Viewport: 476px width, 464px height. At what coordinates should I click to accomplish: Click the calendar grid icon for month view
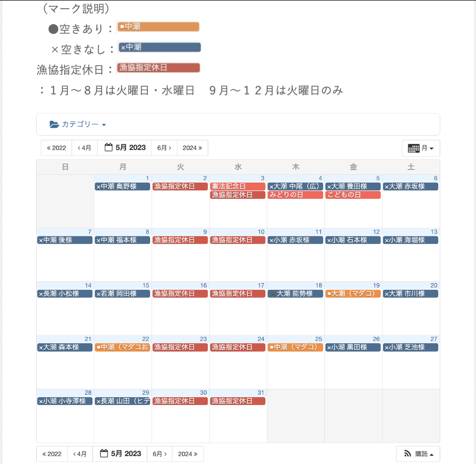pyautogui.click(x=413, y=148)
